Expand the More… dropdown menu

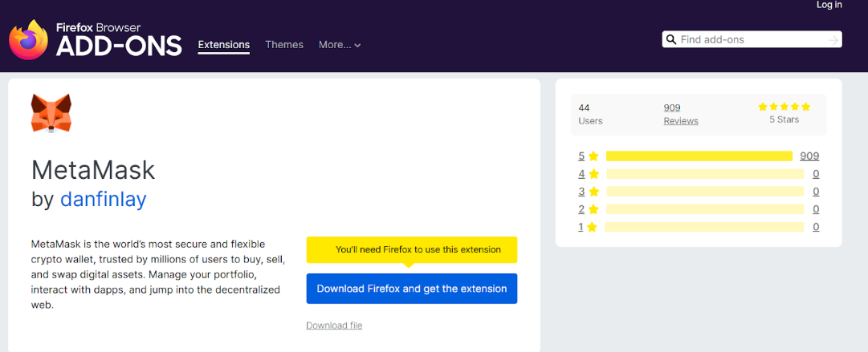(x=339, y=45)
